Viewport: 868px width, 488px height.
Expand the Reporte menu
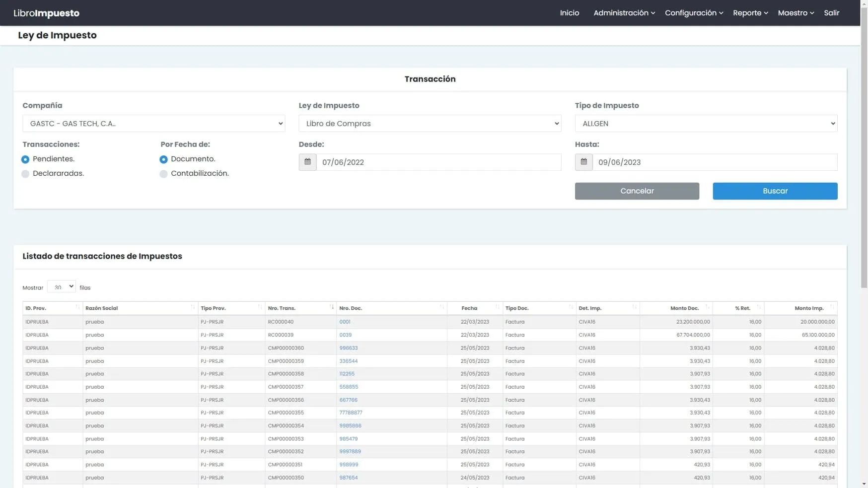[x=750, y=13]
